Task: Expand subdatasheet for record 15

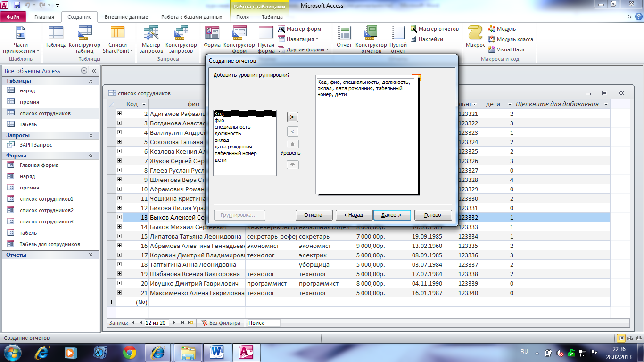Action: click(x=119, y=236)
